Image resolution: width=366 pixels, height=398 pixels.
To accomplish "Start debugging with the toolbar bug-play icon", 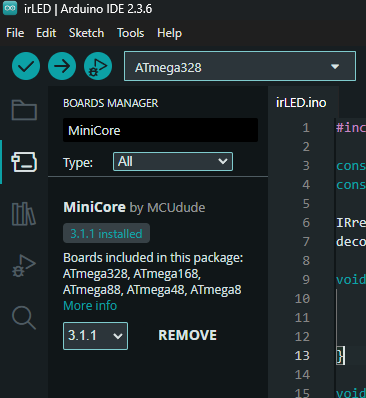I will tap(98, 66).
